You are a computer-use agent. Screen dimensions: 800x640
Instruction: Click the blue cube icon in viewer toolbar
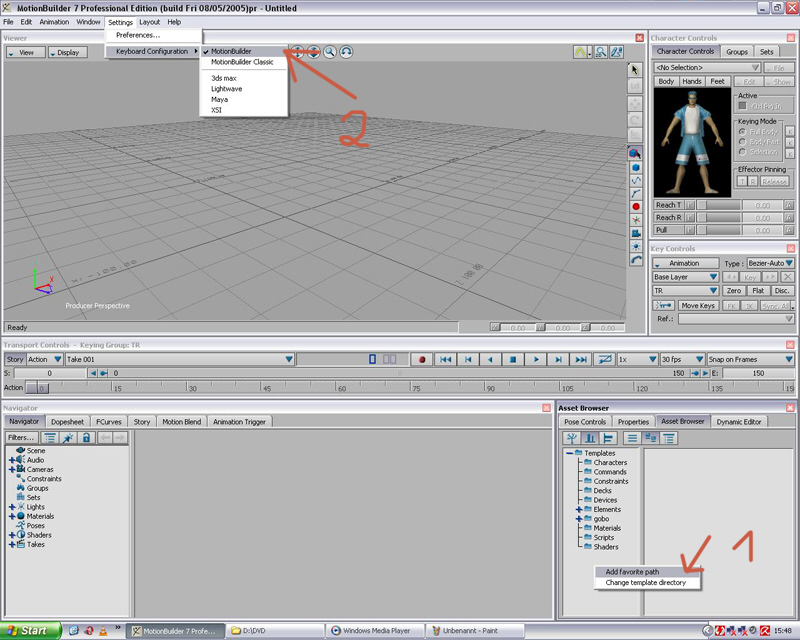tap(635, 168)
